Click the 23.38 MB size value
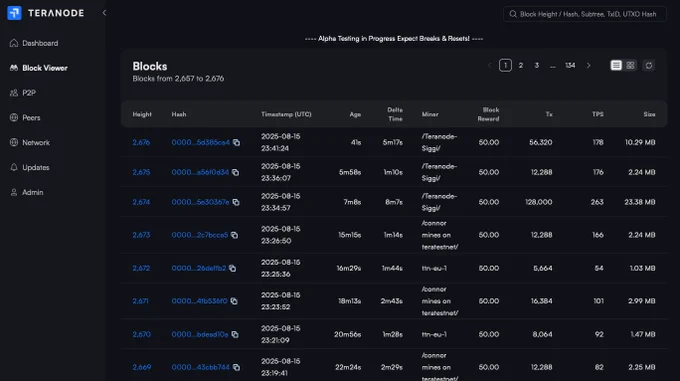 click(640, 202)
